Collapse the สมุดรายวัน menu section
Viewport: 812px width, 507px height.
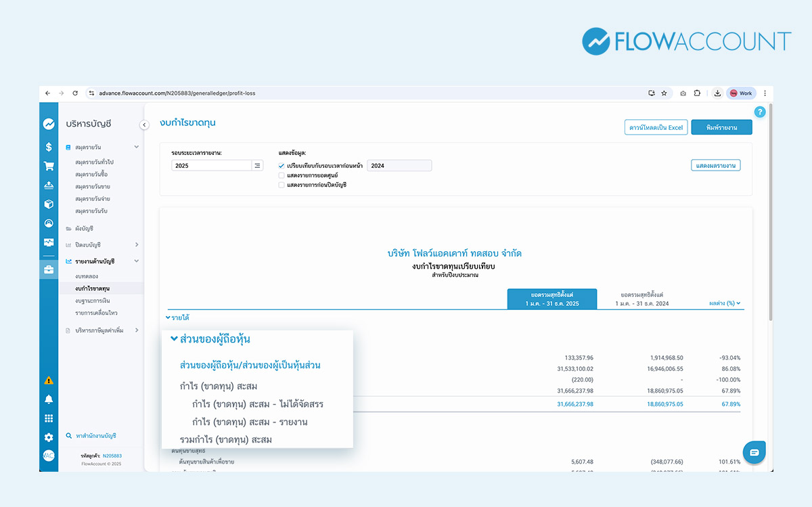click(136, 147)
